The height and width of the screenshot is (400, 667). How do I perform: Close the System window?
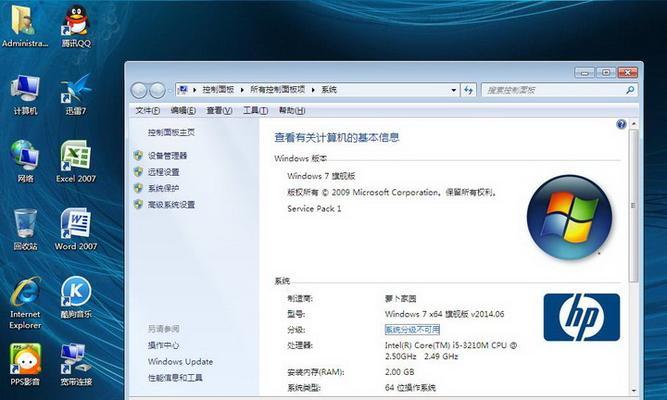coord(627,72)
